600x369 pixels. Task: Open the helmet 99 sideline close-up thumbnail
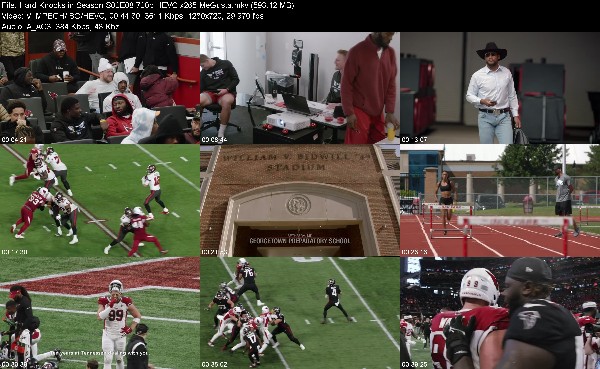pyautogui.click(x=500, y=313)
